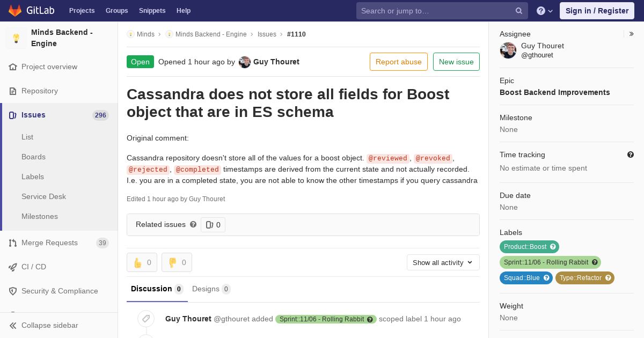644x338 pixels.
Task: Click the Report abuse button
Action: tap(399, 62)
